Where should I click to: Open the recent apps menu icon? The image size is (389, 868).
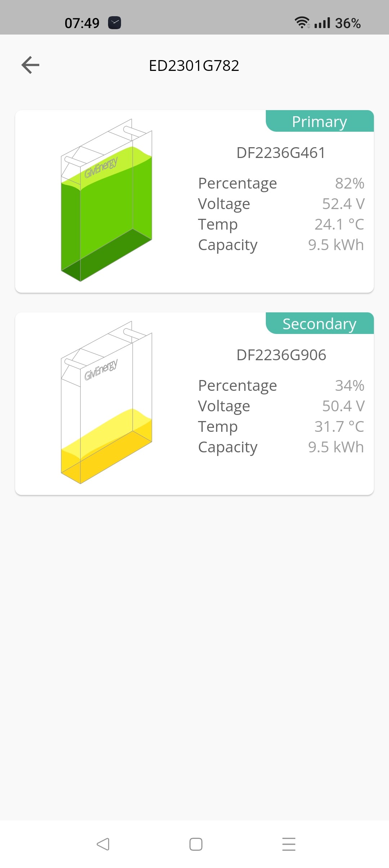(289, 844)
